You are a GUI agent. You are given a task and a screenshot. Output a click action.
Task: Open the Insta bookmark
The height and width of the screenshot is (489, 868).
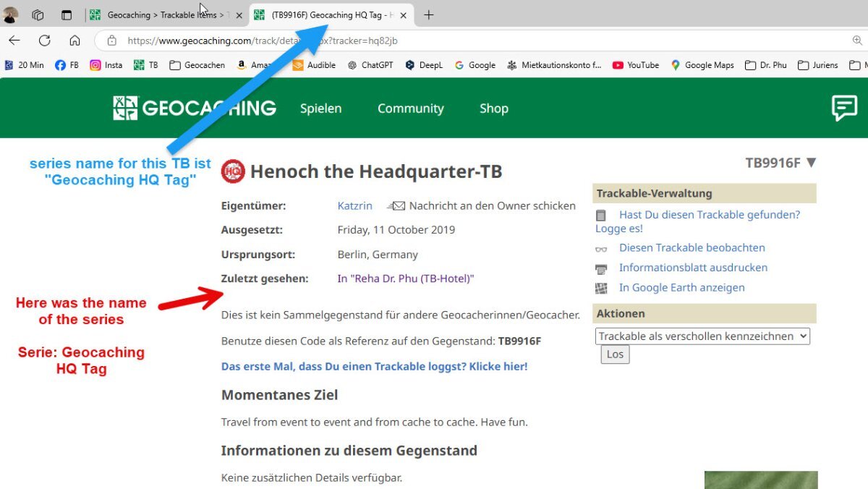106,65
